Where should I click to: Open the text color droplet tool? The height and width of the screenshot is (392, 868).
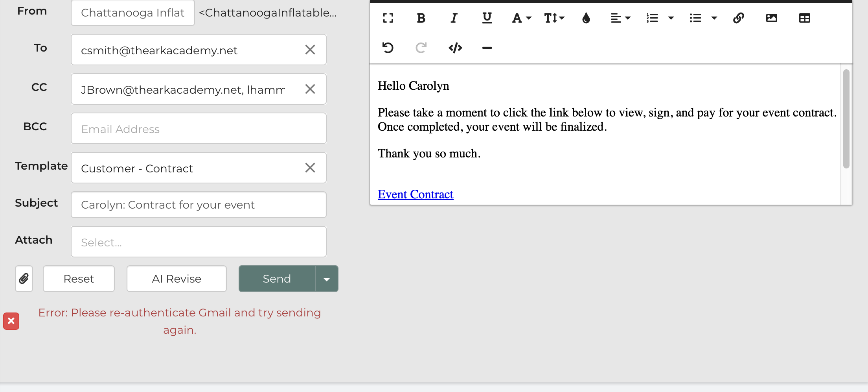click(x=586, y=18)
